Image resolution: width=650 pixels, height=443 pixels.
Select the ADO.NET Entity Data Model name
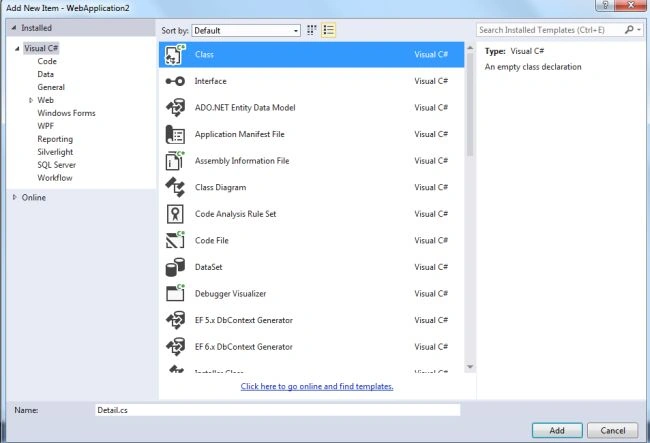245,108
